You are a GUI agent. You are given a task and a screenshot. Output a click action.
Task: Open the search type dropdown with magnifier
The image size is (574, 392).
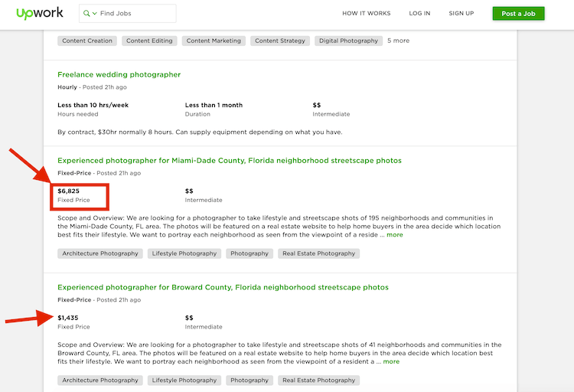[x=90, y=14]
